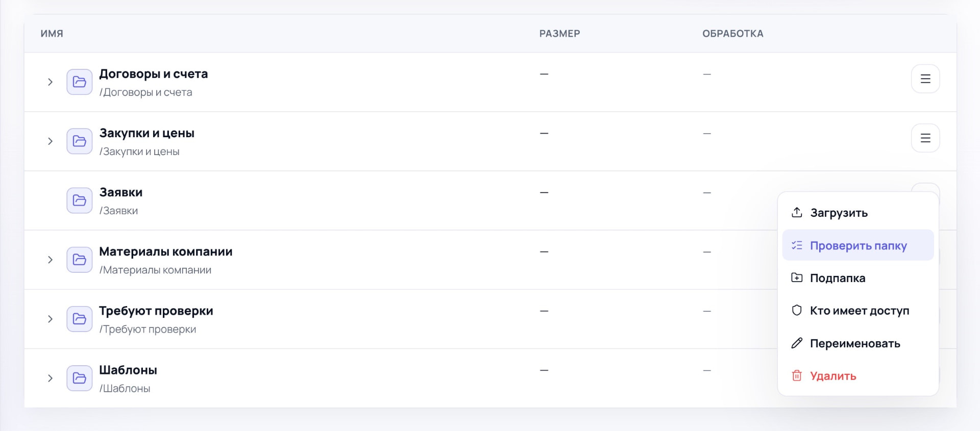Image resolution: width=980 pixels, height=431 pixels.
Task: Click the Шаблоны folder icon
Action: [80, 378]
